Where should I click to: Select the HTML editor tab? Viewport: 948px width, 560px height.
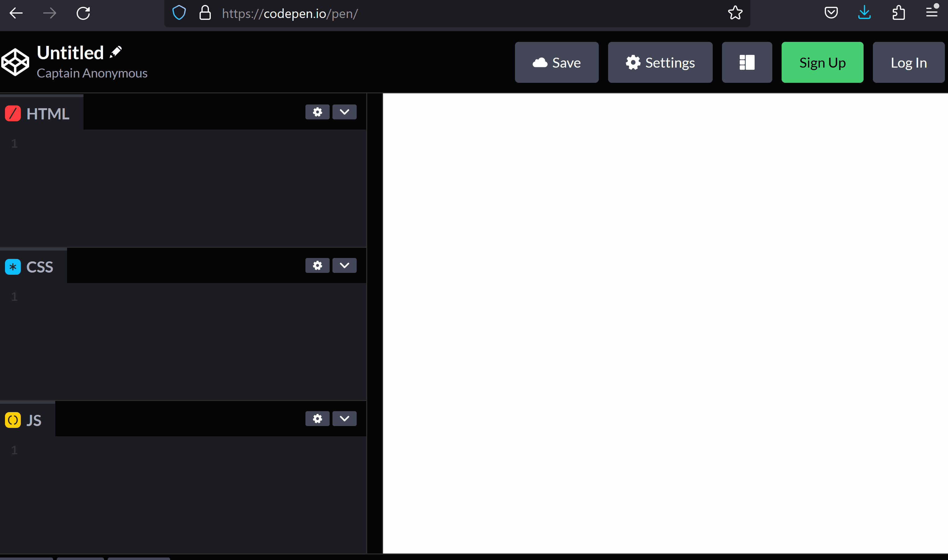point(42,113)
